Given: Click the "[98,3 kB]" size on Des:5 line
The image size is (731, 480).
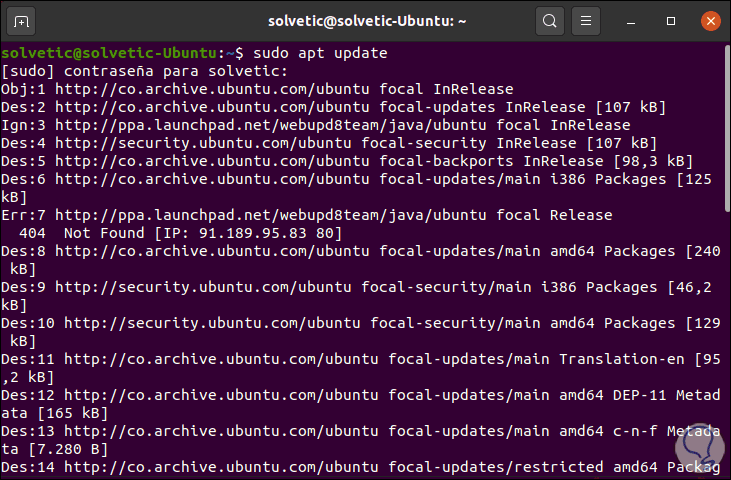Looking at the screenshot, I should point(649,161).
